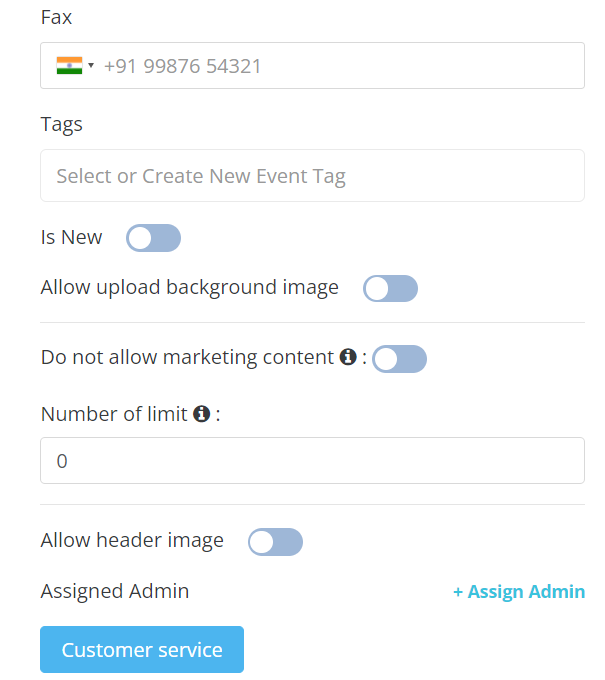
Task: Click the Allow header image label
Action: (x=132, y=541)
